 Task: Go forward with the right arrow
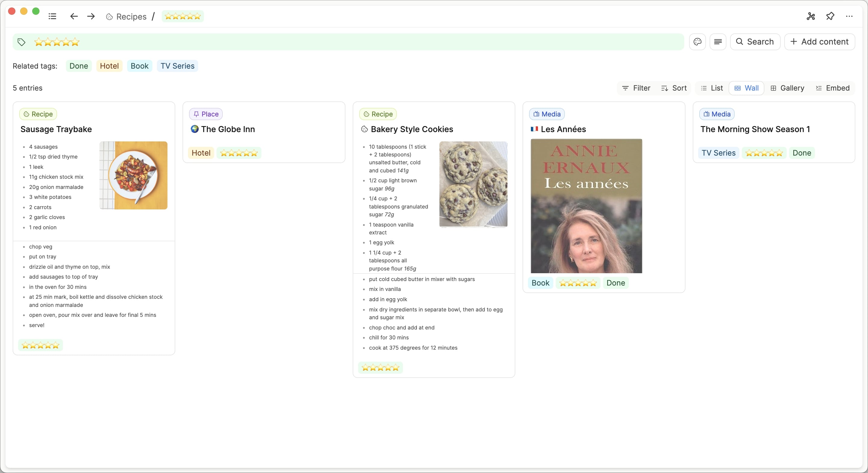(x=91, y=16)
